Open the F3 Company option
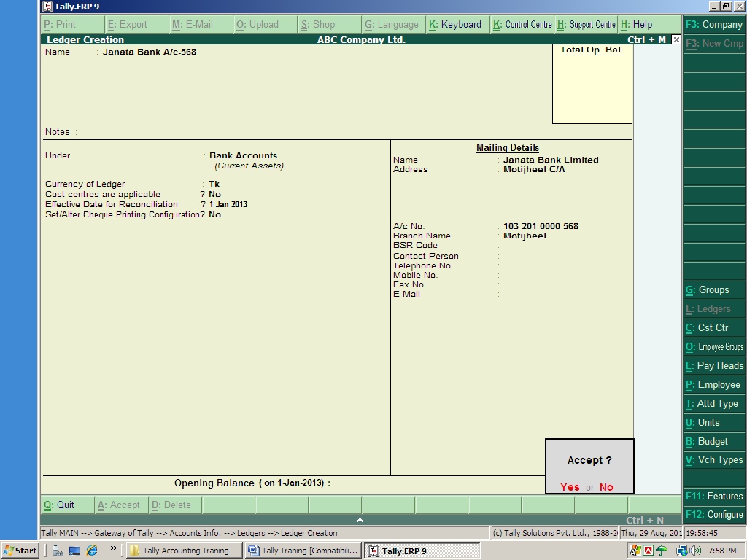747x560 pixels. click(713, 24)
